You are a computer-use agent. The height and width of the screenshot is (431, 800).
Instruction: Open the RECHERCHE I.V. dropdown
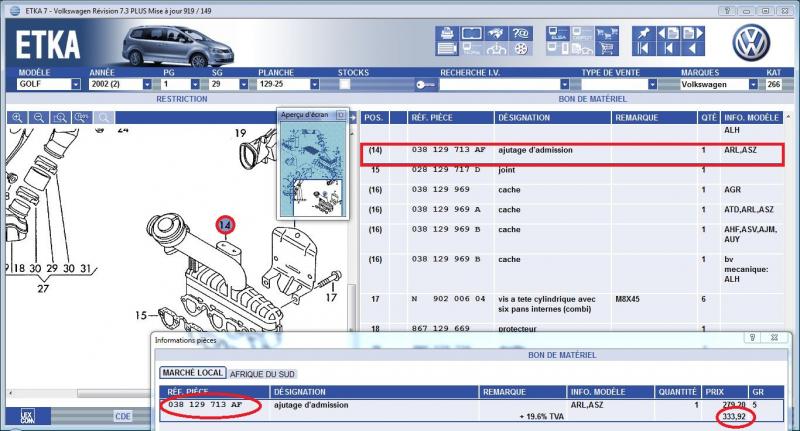click(564, 85)
